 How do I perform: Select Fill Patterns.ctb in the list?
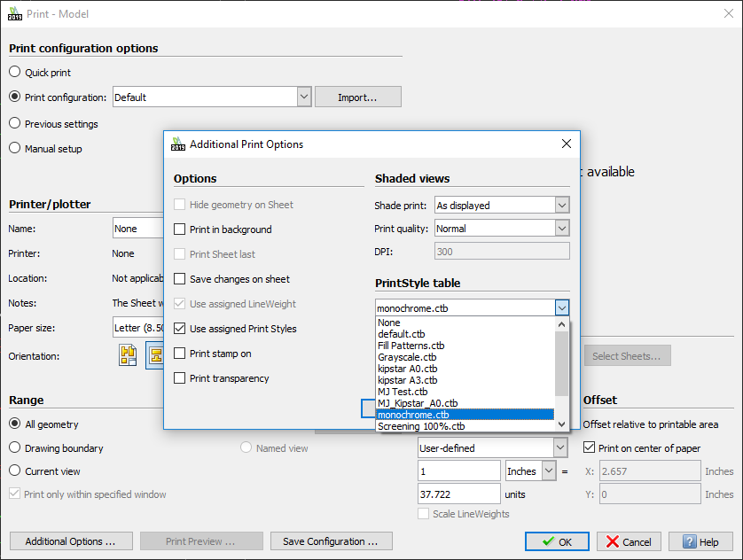click(411, 346)
